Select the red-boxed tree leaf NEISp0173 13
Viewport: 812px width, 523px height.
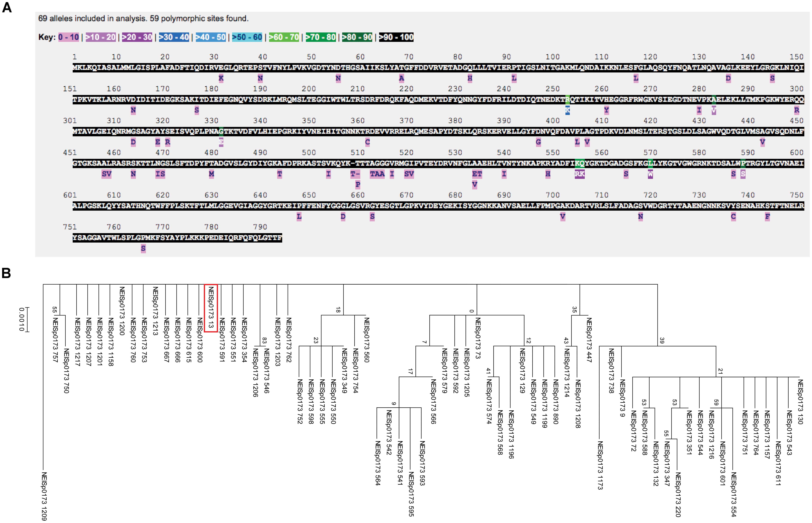click(x=211, y=308)
